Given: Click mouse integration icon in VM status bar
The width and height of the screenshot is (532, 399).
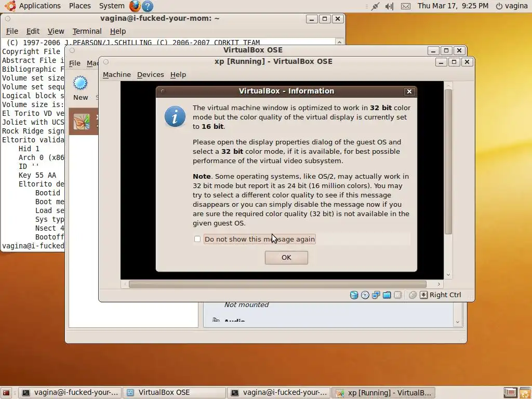Looking at the screenshot, I should click(413, 295).
